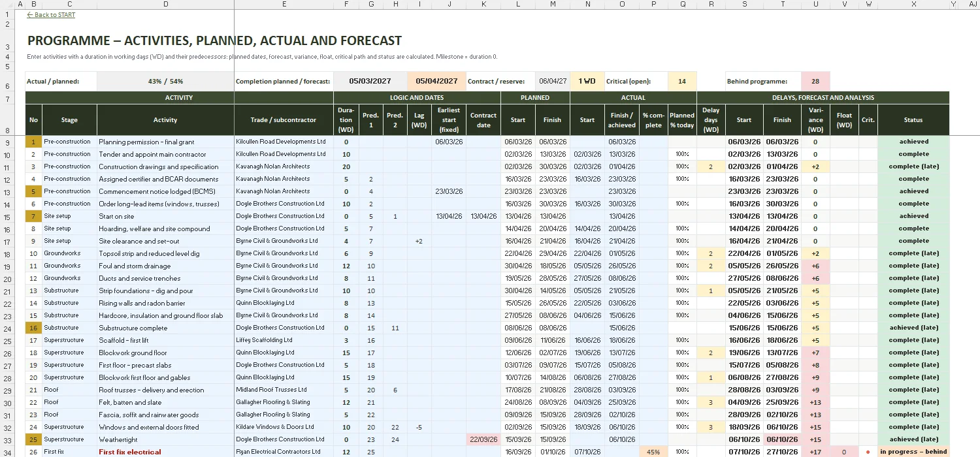Select 'Construction drawings and specification' activity
The image size is (980, 457).
pyautogui.click(x=165, y=166)
